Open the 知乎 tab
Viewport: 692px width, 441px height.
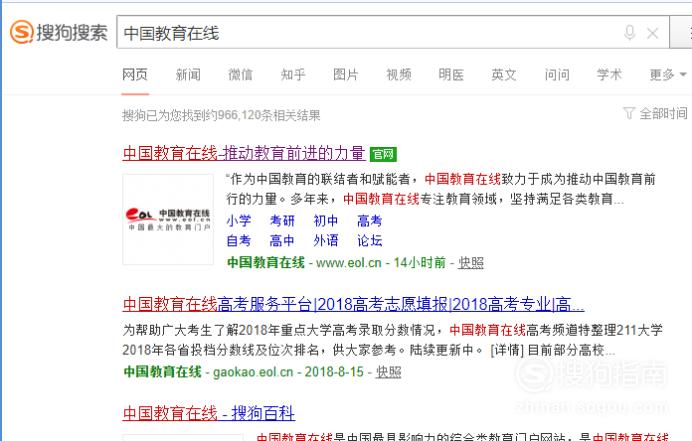tap(293, 75)
